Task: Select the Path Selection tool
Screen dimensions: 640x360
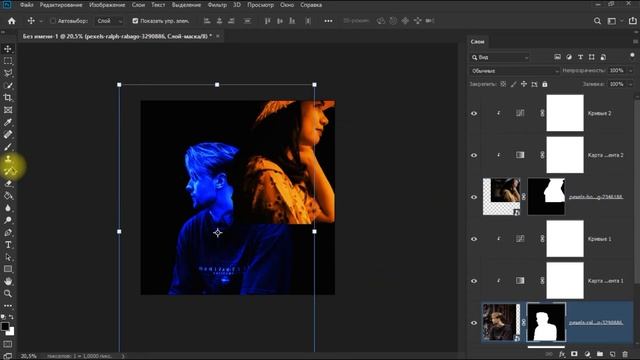Action: [x=8, y=257]
